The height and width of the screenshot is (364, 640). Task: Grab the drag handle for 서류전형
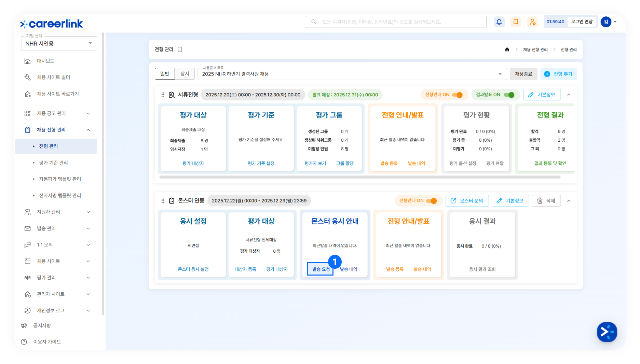tap(163, 95)
